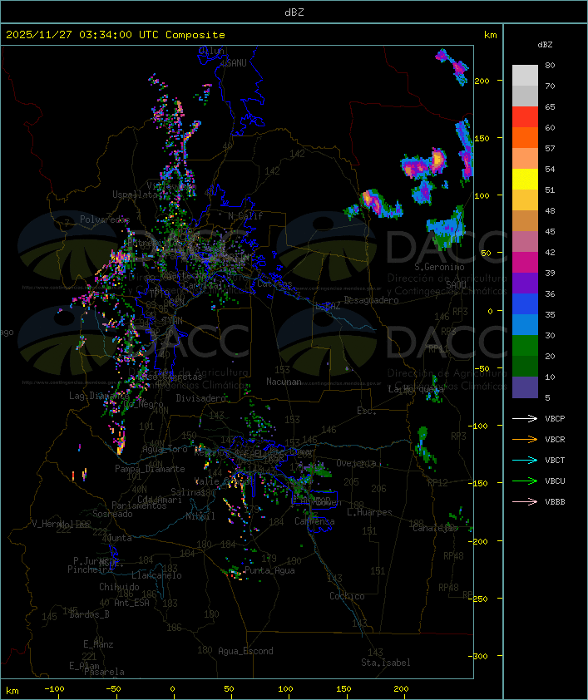The width and height of the screenshot is (588, 700).
Task: Select the VBCR legend label
Action: (x=555, y=440)
